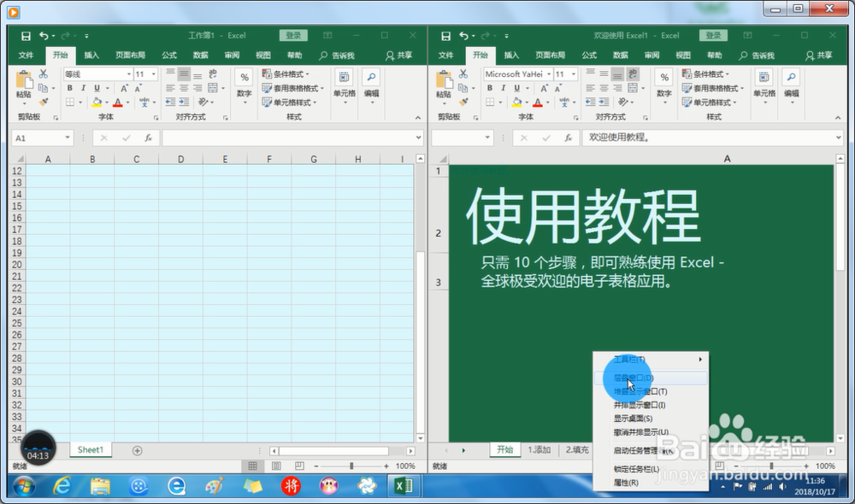Open the font size dropdown in 工作簿1
Viewport: 855px width, 504px height.
click(154, 74)
